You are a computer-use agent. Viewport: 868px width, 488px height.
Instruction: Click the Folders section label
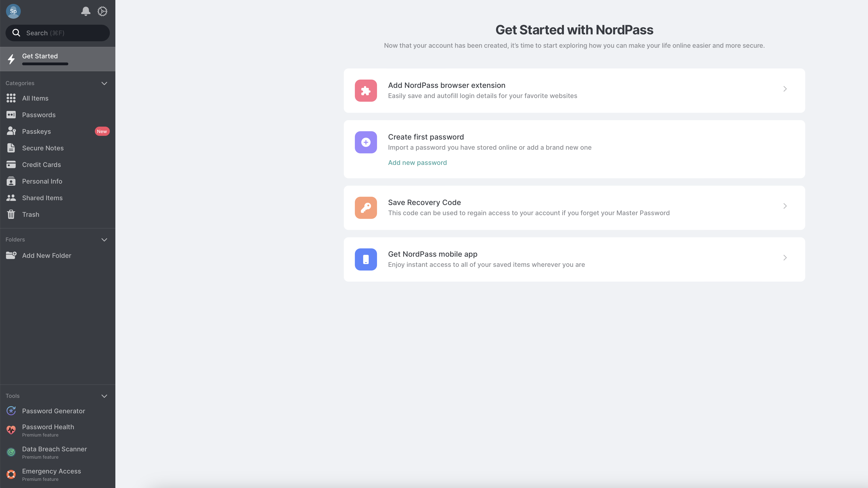click(x=15, y=239)
